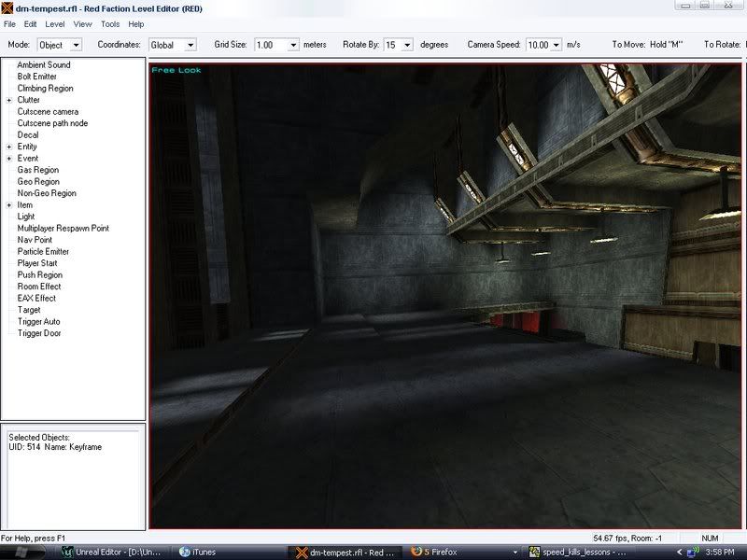Select Bolt Emitter in the object list
The image size is (747, 560).
pos(36,77)
